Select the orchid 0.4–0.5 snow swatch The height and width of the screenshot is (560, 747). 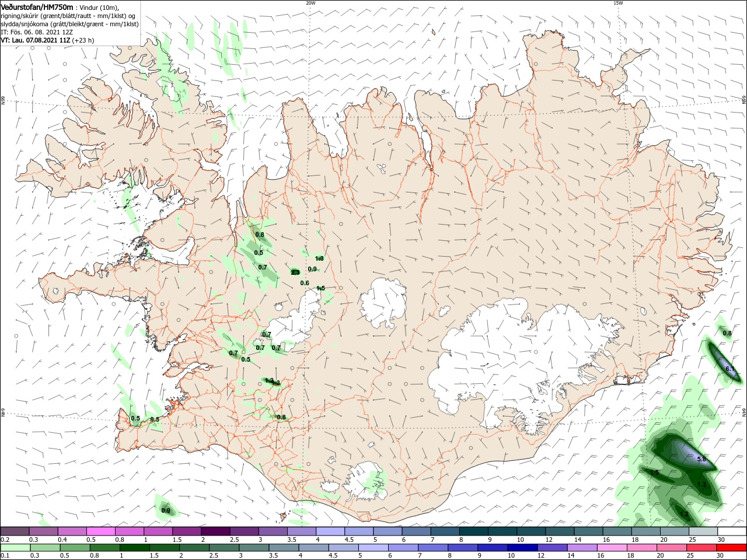pos(72,531)
